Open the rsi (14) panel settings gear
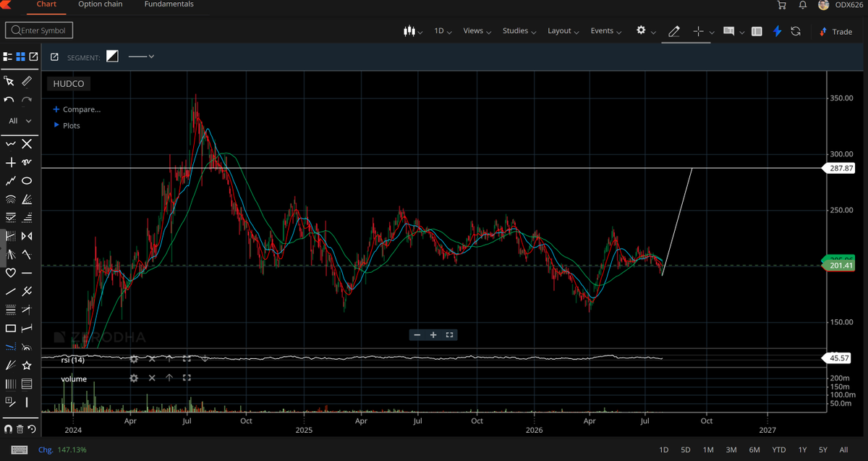 134,358
